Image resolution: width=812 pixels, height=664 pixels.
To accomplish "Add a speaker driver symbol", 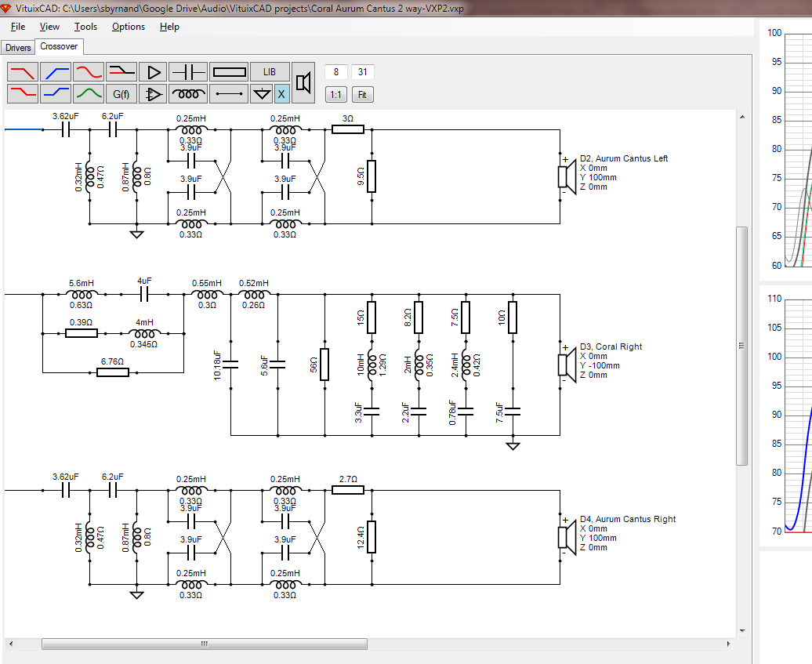I will pos(303,83).
